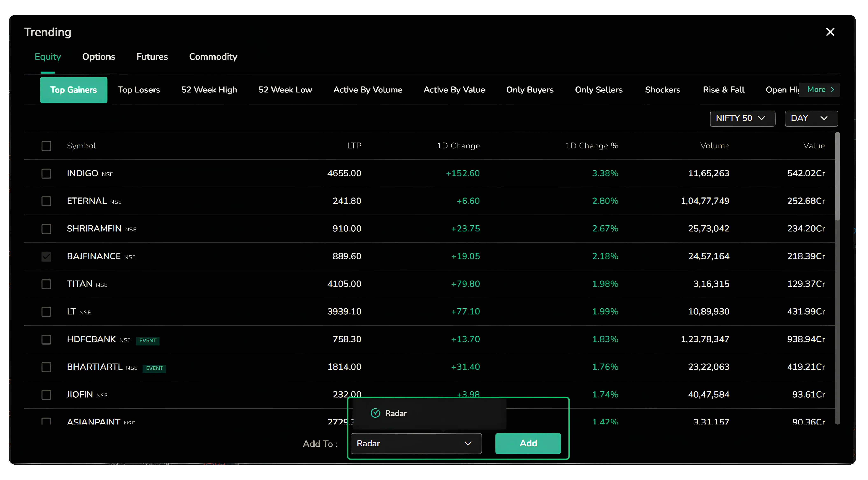The width and height of the screenshot is (868, 480).
Task: Close the Trending dialog with X icon
Action: click(830, 32)
